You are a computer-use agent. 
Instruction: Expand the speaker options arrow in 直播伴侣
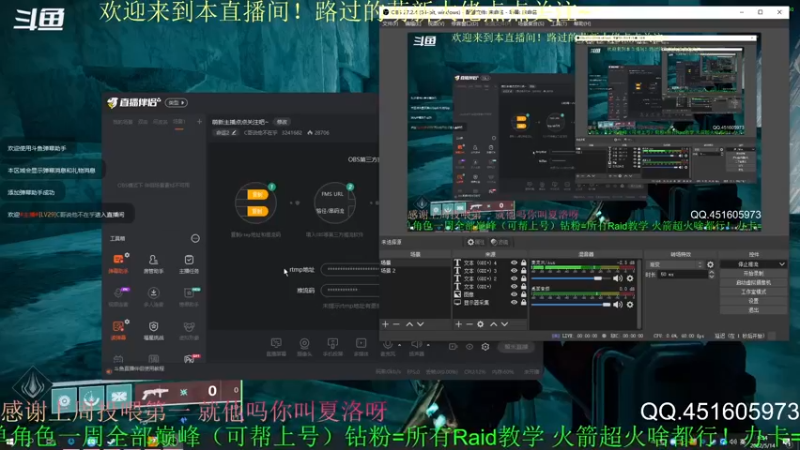(x=428, y=345)
